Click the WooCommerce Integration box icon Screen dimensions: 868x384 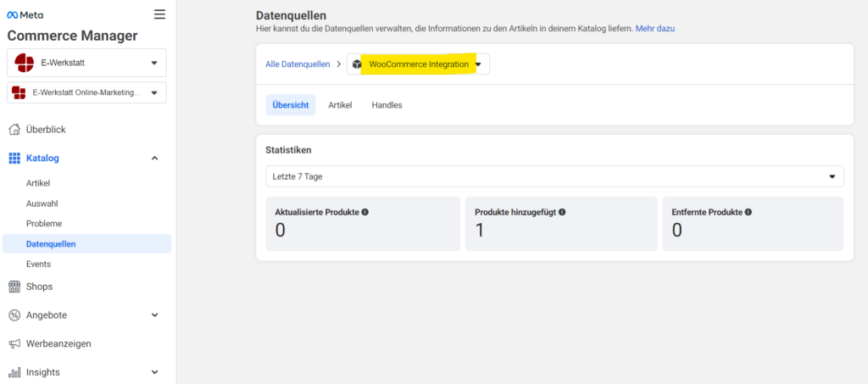357,64
